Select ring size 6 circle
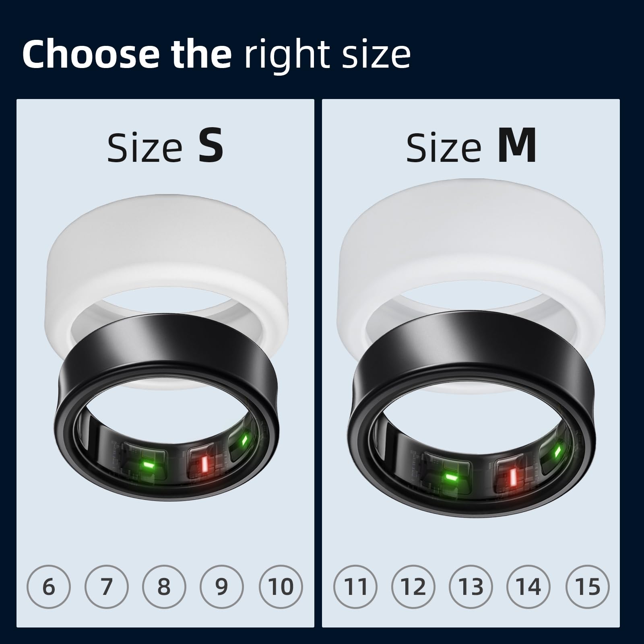The image size is (644, 644). 48,586
